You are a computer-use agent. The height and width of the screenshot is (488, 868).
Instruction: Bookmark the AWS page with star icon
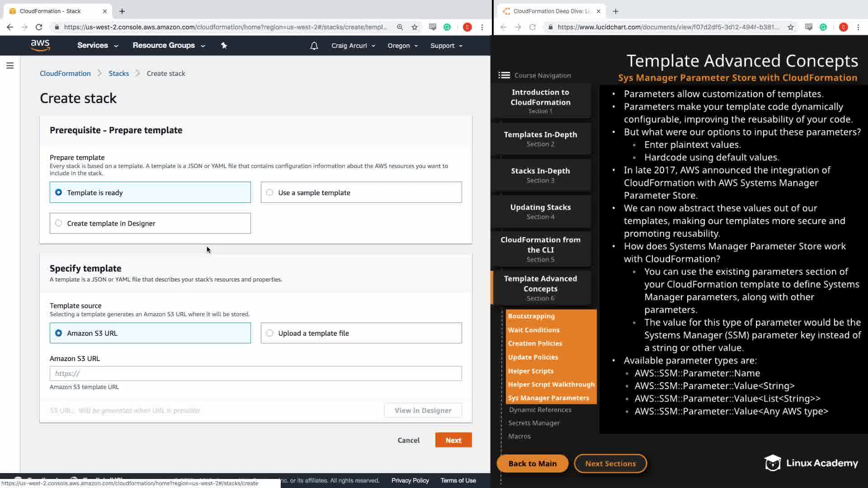(415, 27)
